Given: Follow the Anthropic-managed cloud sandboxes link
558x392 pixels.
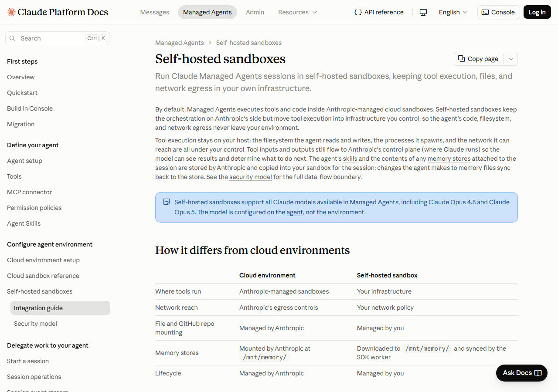Looking at the screenshot, I should [379, 109].
